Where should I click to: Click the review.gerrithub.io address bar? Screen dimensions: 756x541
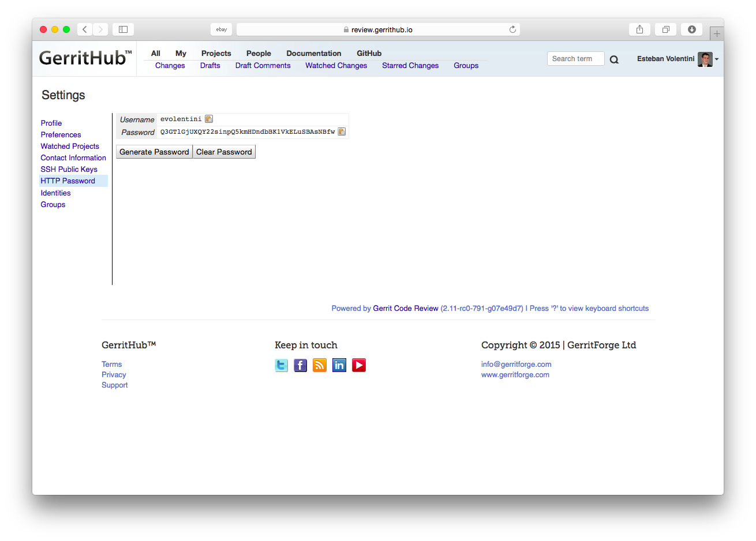tap(378, 29)
